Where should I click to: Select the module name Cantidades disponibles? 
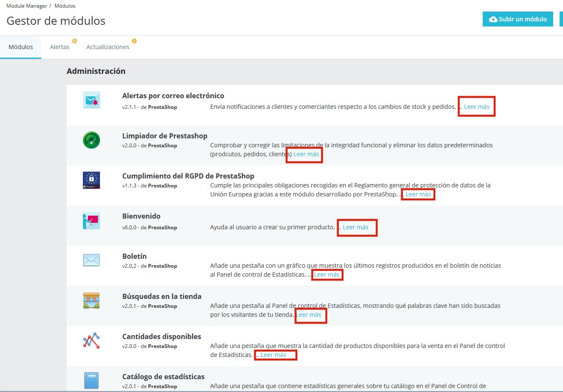click(161, 336)
